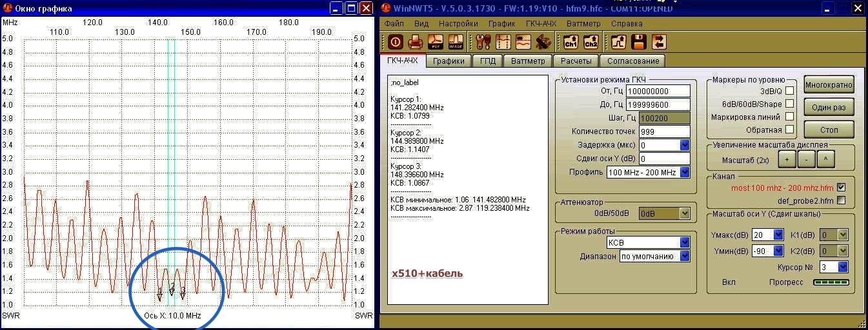This screenshot has width=868, height=330.
Task: Click the swap arrows toolbar icon
Action: (x=659, y=42)
